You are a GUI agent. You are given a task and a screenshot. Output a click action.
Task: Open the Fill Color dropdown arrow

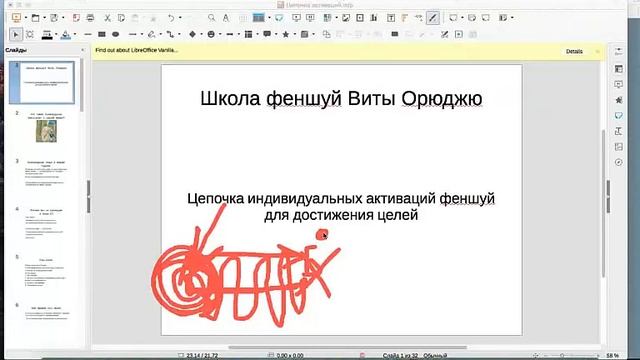point(75,35)
